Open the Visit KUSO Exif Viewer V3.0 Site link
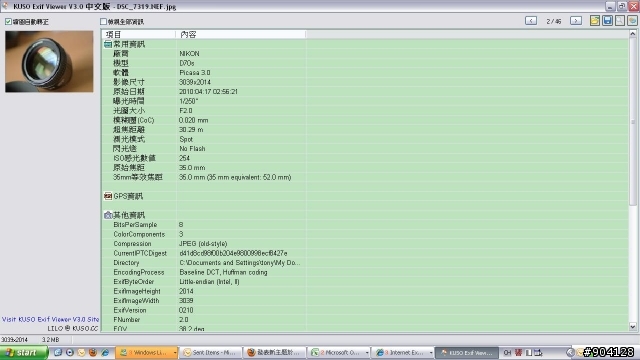The width and height of the screenshot is (640, 360). click(50, 319)
